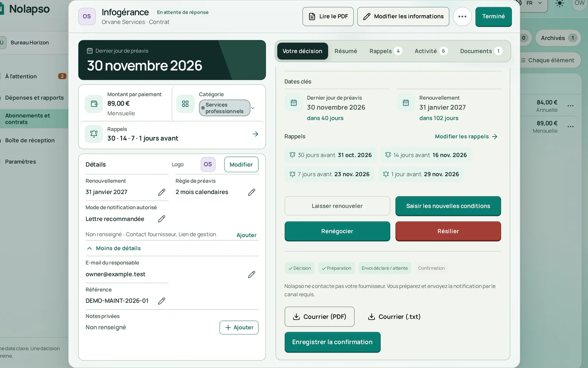588x368 pixels.
Task: Open the Documents tab
Action: click(x=481, y=51)
